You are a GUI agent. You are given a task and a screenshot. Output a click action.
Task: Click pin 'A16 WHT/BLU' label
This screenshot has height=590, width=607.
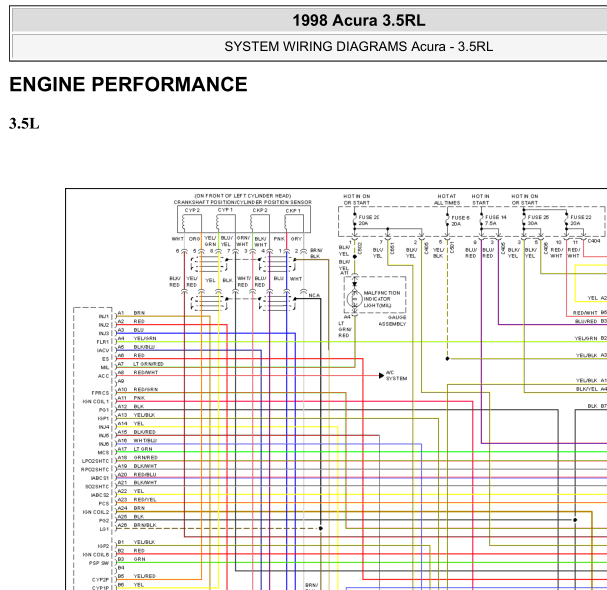[x=137, y=441]
